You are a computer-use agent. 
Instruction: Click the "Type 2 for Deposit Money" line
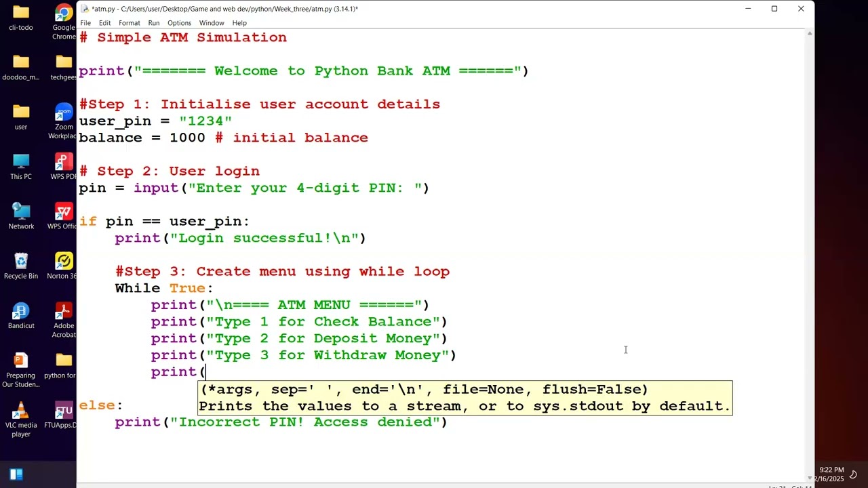click(299, 338)
